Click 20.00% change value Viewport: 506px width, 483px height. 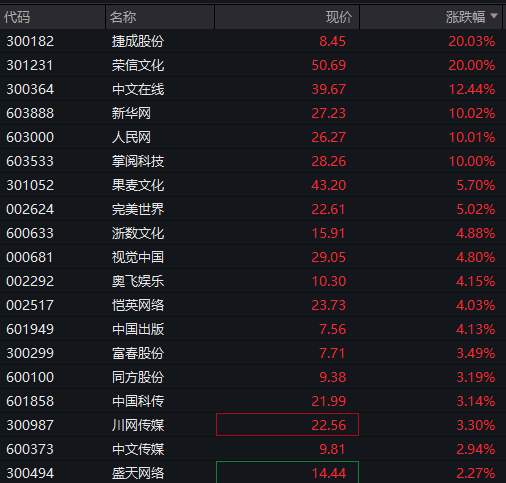click(x=472, y=65)
